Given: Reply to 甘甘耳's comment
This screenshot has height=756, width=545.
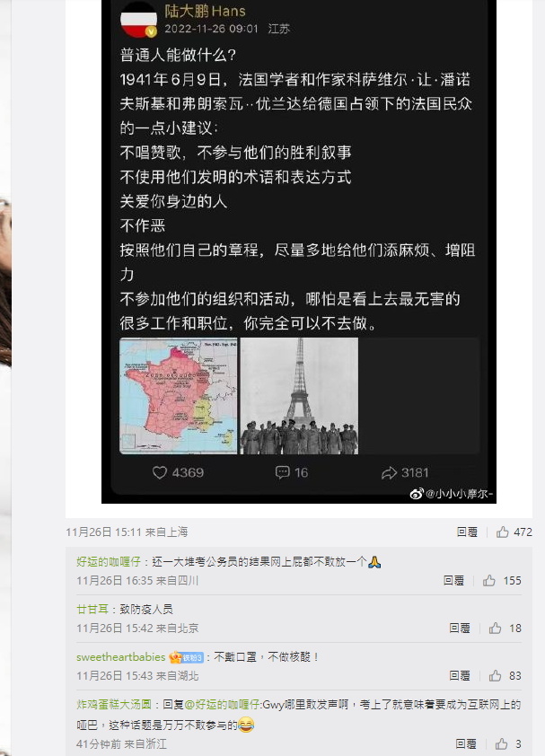Looking at the screenshot, I should pyautogui.click(x=459, y=628).
